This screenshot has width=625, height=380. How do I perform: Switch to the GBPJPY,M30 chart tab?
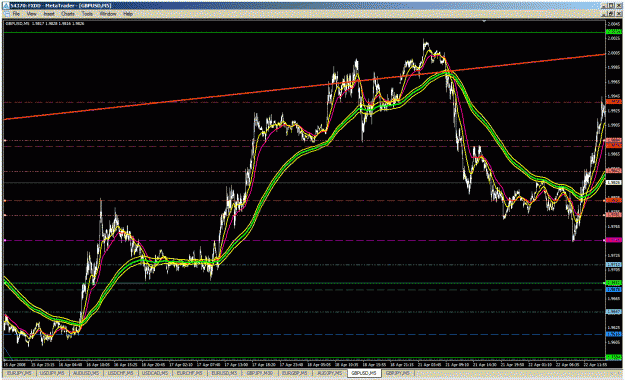coord(260,373)
